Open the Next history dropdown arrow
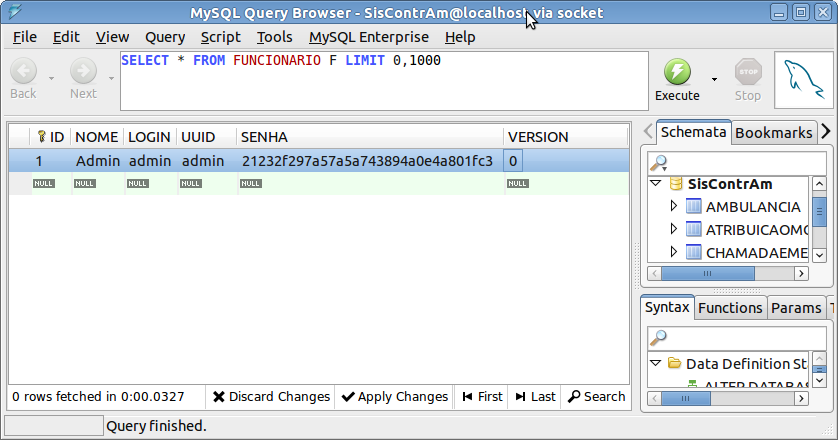Viewport: 838px width, 440px height. [x=111, y=79]
